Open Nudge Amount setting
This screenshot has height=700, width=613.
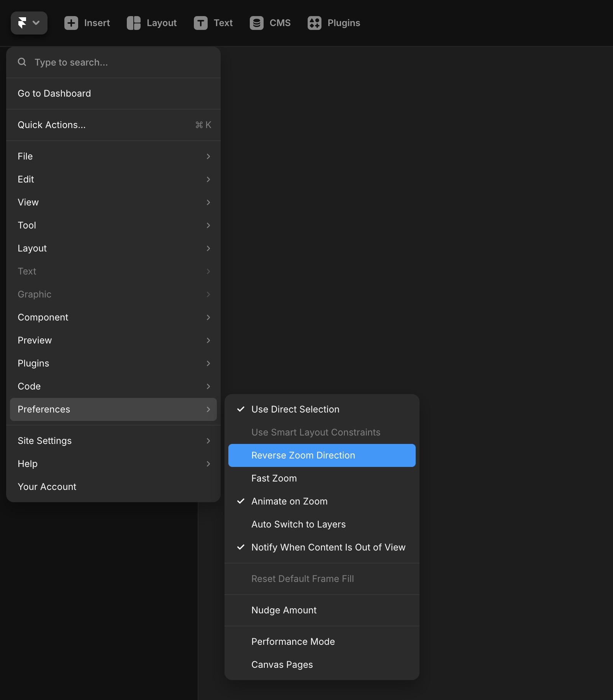click(322, 610)
